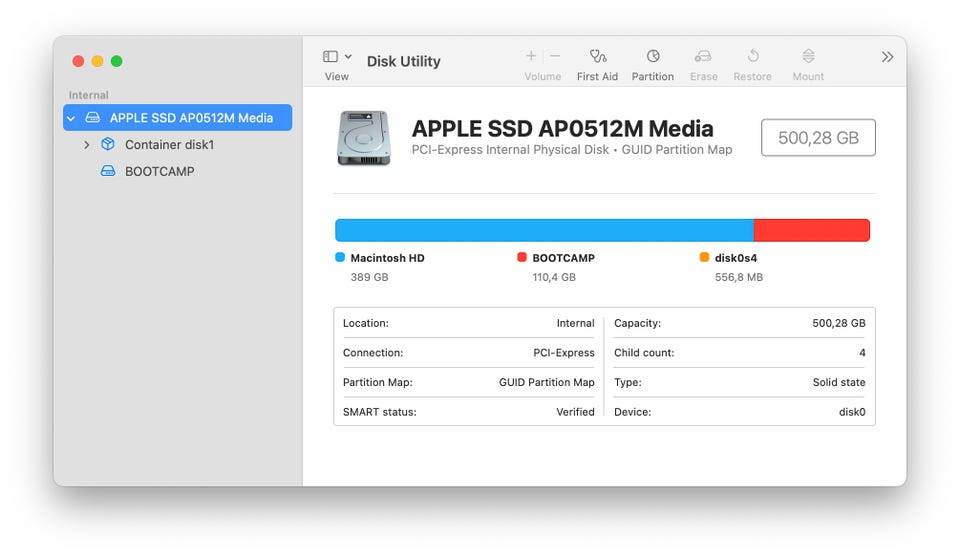Click the Child count: label
Screen dimensions: 960x557
coord(644,353)
